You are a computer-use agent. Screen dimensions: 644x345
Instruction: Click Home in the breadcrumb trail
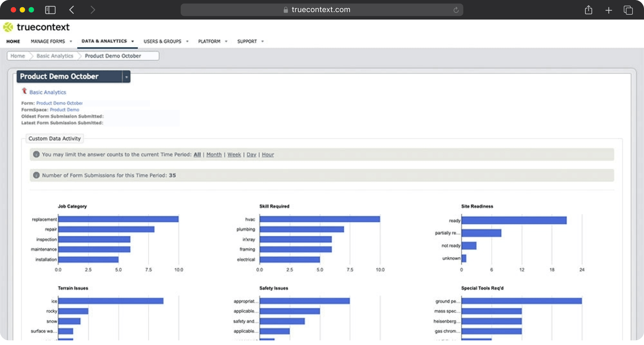(x=18, y=56)
